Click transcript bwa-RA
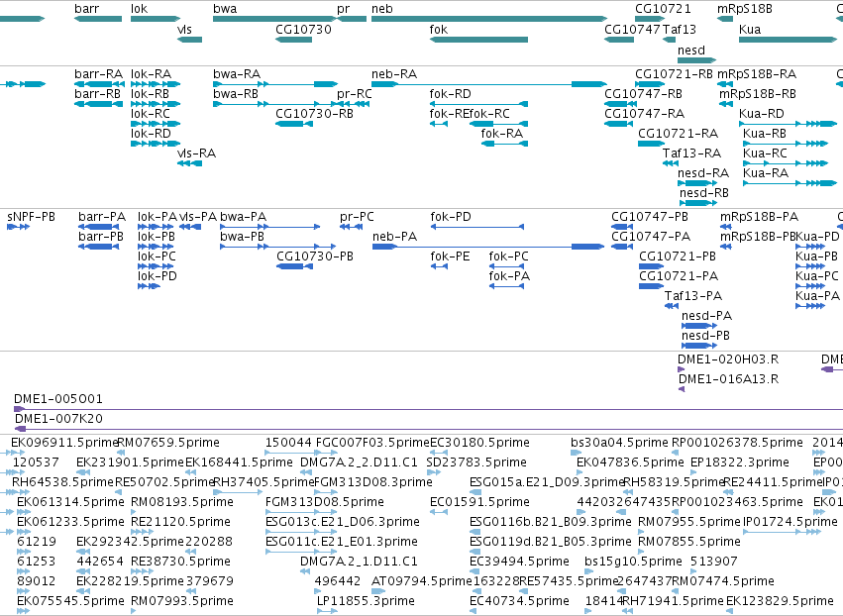This screenshot has height=616, width=843. pos(237,74)
